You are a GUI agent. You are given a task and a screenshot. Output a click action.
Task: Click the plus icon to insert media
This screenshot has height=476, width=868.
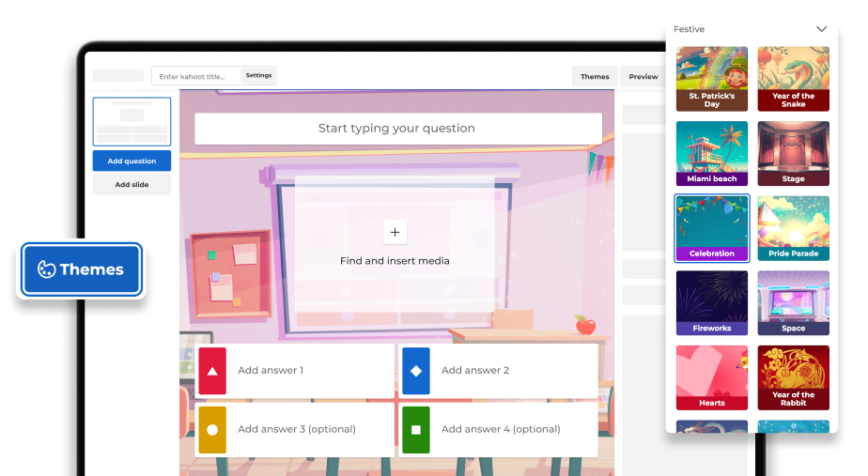[x=395, y=232]
